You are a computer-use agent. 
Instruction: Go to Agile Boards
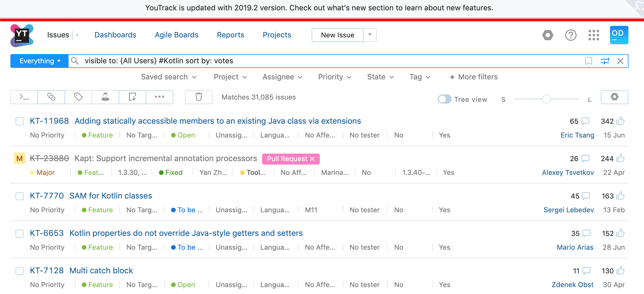click(177, 35)
